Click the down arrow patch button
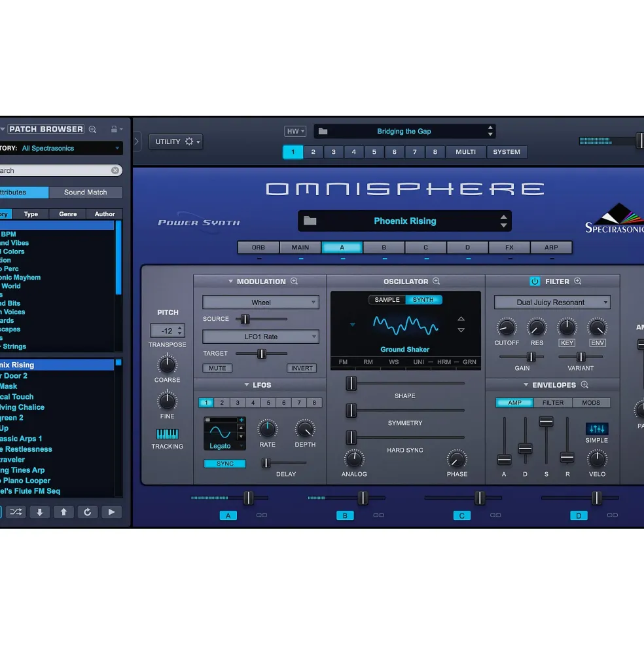This screenshot has width=644, height=645. [39, 512]
